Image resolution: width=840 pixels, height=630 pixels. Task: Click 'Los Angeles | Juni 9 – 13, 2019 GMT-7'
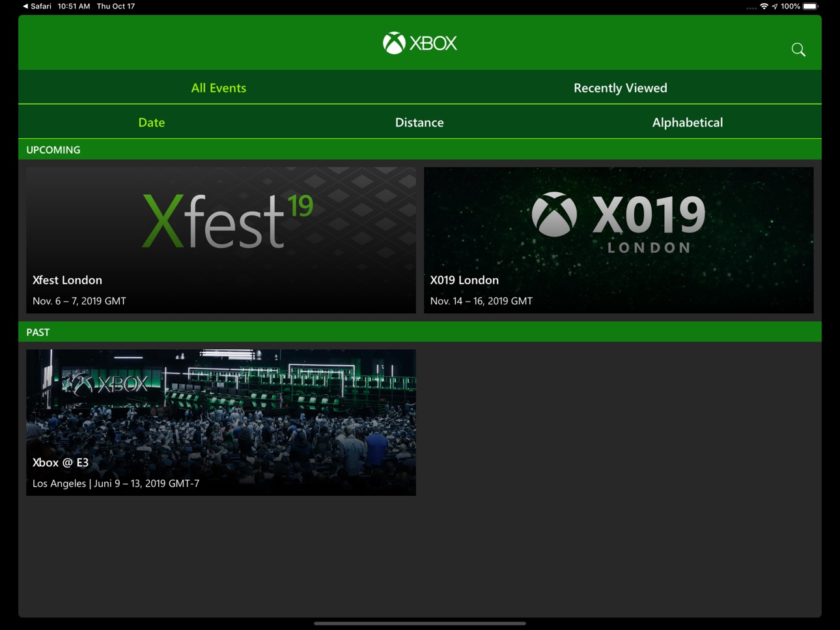116,483
